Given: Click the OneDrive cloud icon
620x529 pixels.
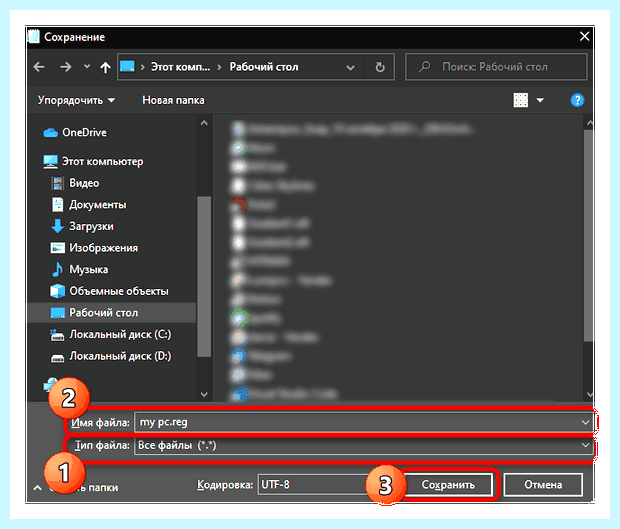Looking at the screenshot, I should [50, 133].
